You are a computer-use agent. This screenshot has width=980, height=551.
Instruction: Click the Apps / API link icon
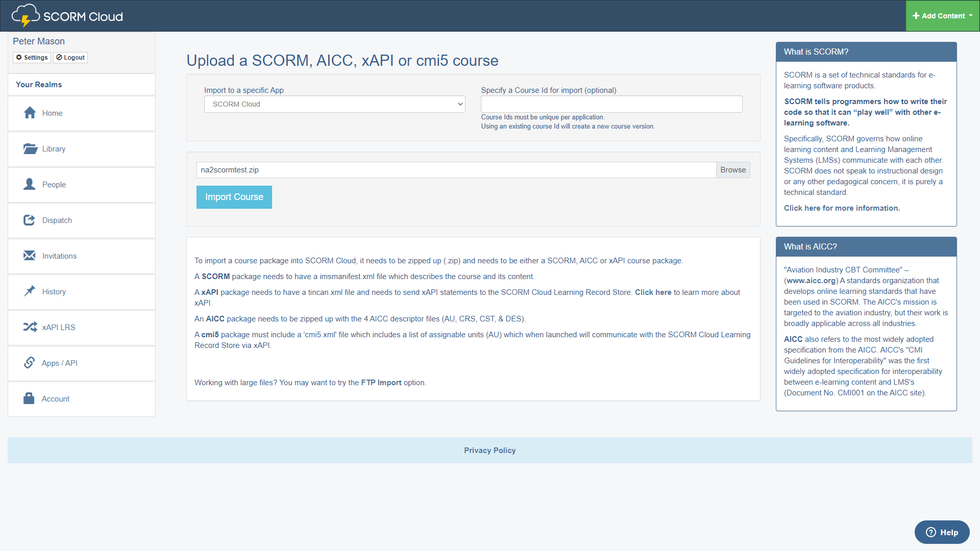pos(30,363)
